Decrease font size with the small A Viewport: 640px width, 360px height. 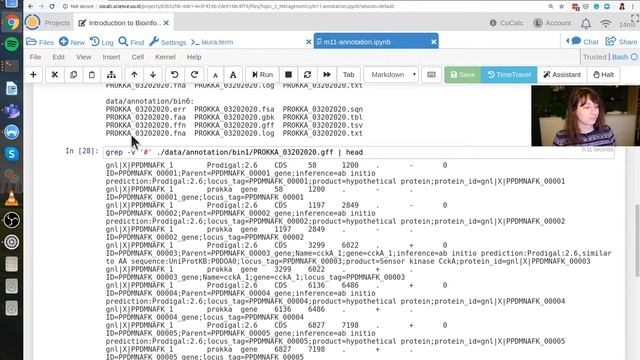tap(216, 75)
